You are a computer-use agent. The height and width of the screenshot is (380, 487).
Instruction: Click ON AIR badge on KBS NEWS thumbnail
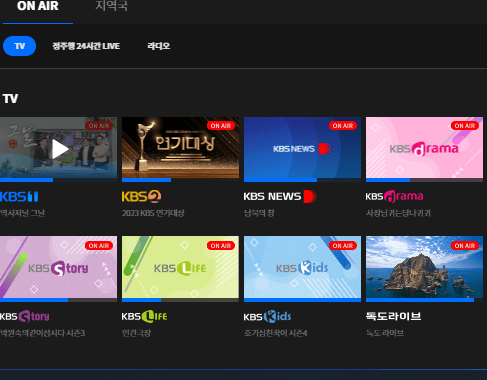(343, 126)
